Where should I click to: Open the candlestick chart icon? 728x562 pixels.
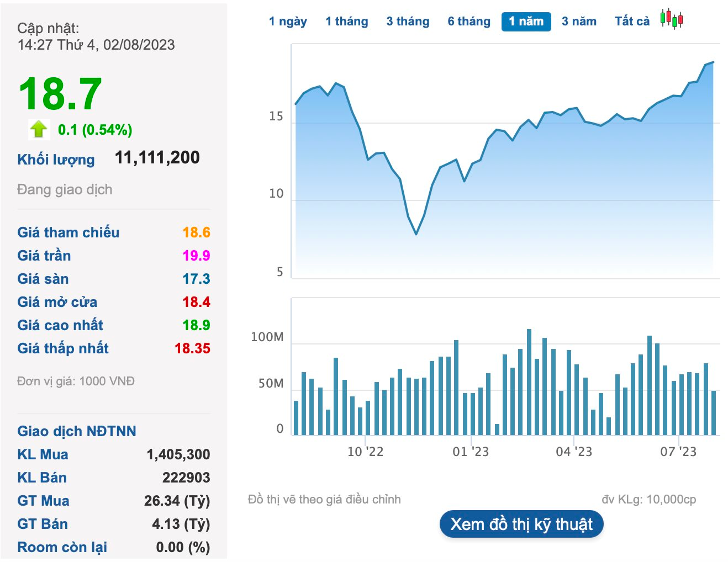[671, 19]
